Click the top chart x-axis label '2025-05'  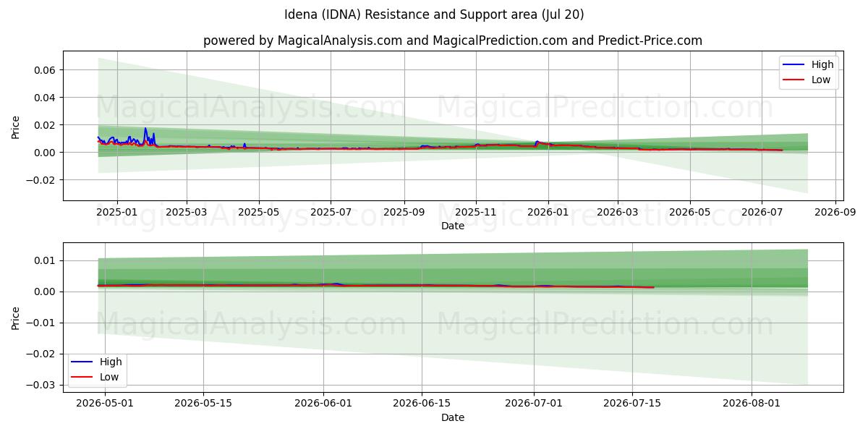[x=258, y=212]
